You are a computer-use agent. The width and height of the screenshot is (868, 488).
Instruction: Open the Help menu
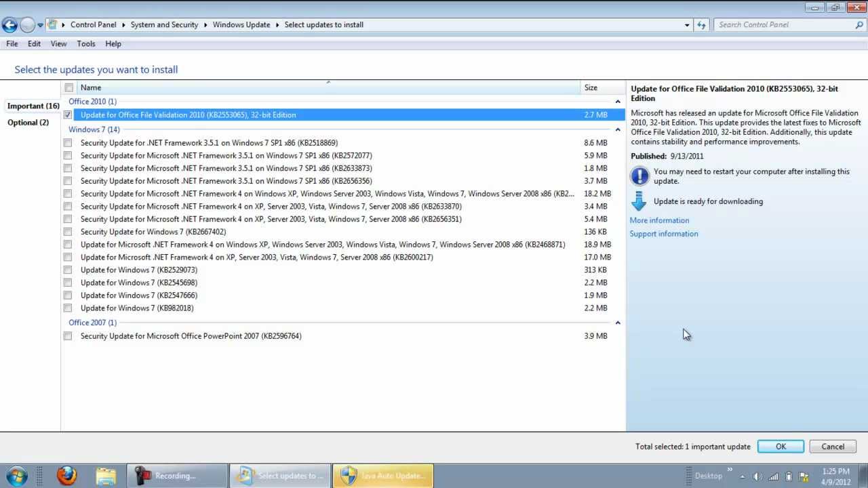(x=113, y=43)
